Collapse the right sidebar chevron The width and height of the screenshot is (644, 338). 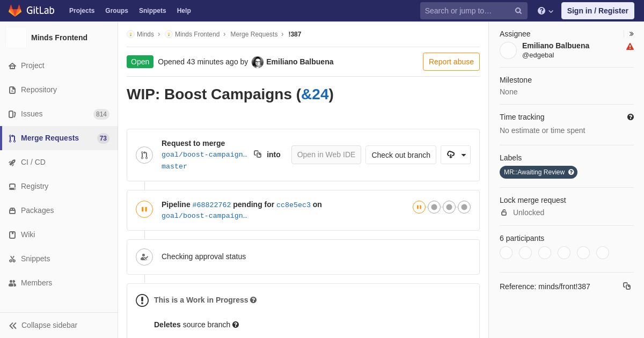[631, 34]
